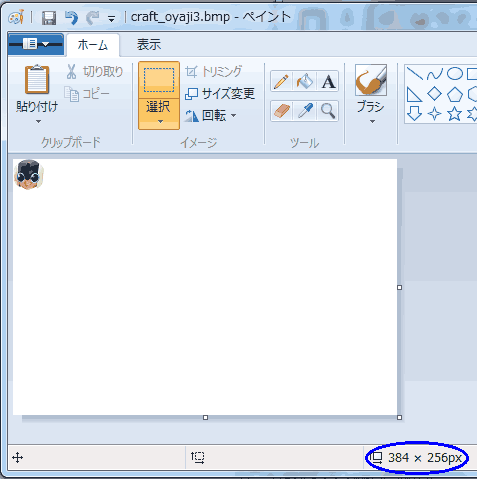477x480 pixels.
Task: Select the Fill with color bucket tool
Action: click(x=304, y=81)
